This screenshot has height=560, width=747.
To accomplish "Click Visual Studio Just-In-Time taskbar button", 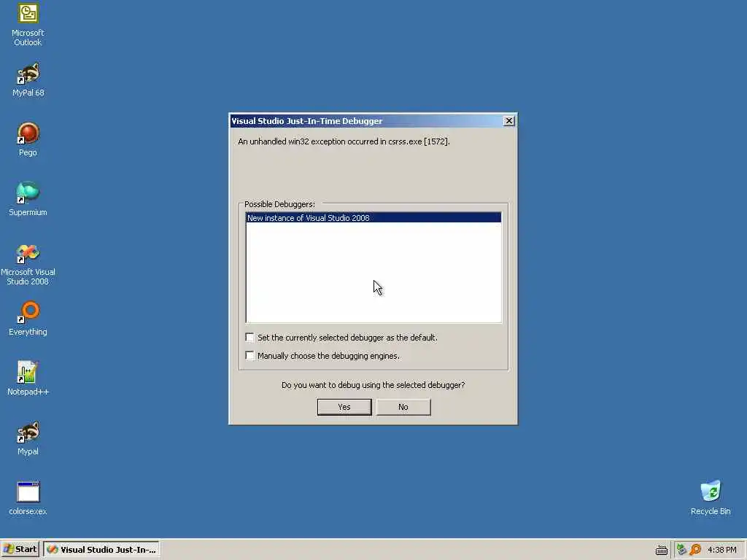I will pyautogui.click(x=101, y=550).
